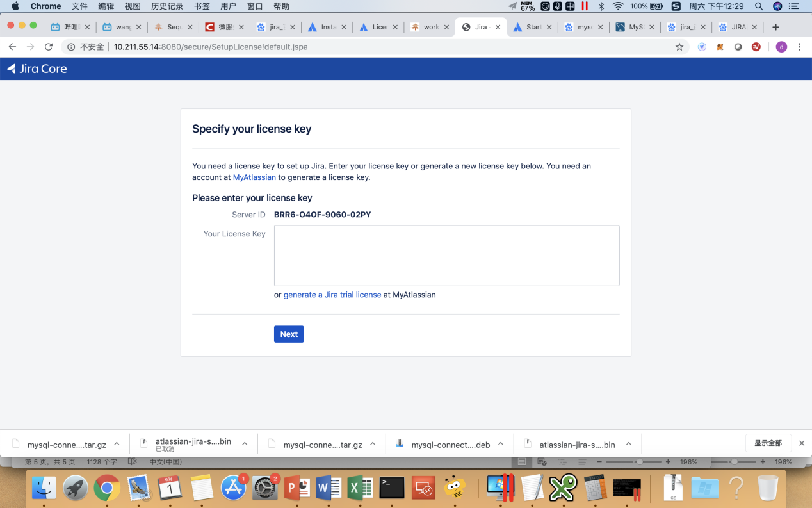
Task: Open Calendar from the Dock
Action: point(170,489)
